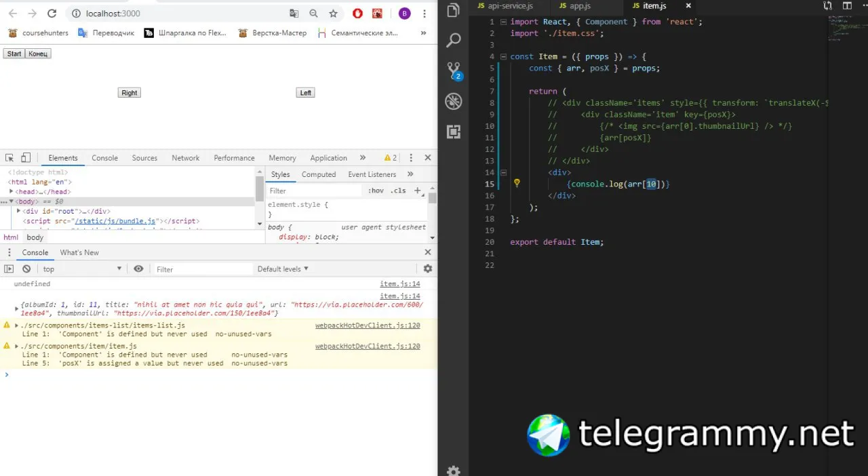Go forward in Chrome

[32, 14]
